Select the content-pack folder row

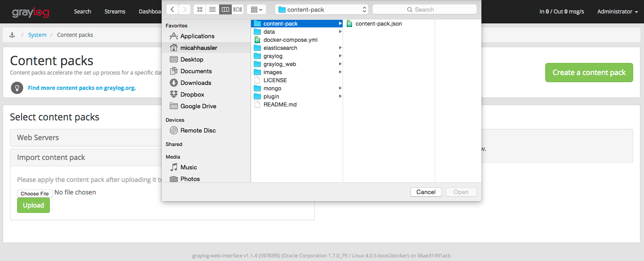pyautogui.click(x=297, y=23)
